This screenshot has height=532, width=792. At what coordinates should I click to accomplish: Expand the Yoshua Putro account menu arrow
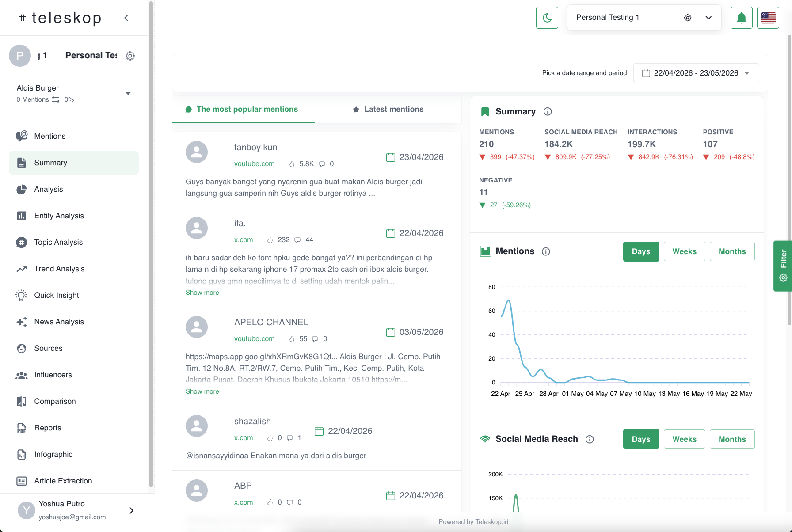point(131,510)
